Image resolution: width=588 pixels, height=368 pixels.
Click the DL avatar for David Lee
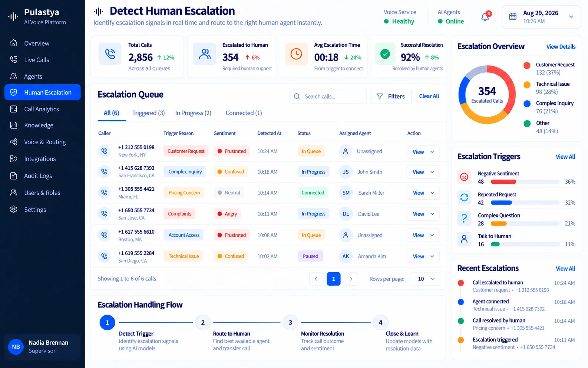(x=346, y=214)
